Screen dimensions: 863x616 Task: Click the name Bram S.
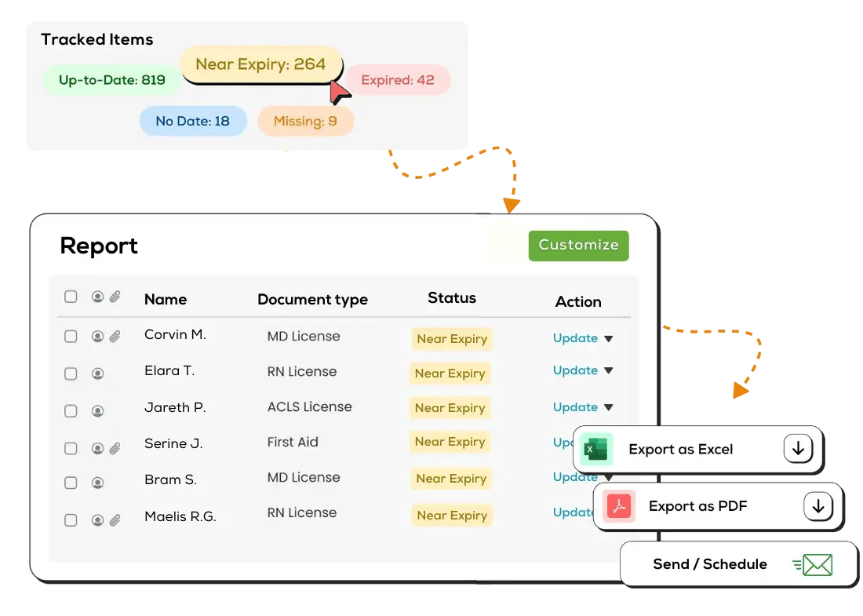[170, 480]
